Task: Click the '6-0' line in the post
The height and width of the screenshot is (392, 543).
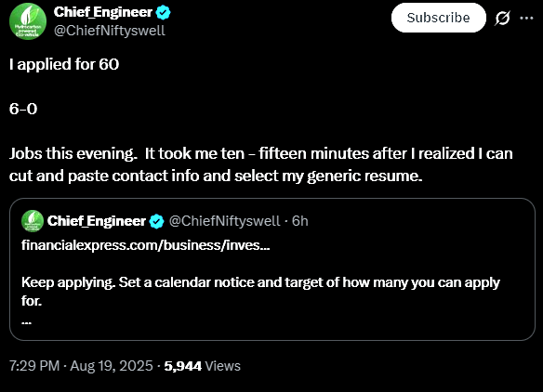Action: click(x=23, y=109)
